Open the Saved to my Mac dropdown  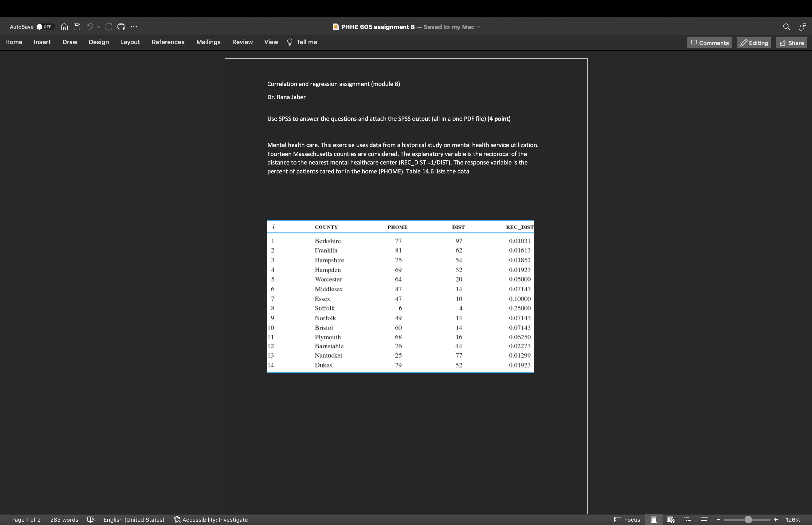[478, 27]
